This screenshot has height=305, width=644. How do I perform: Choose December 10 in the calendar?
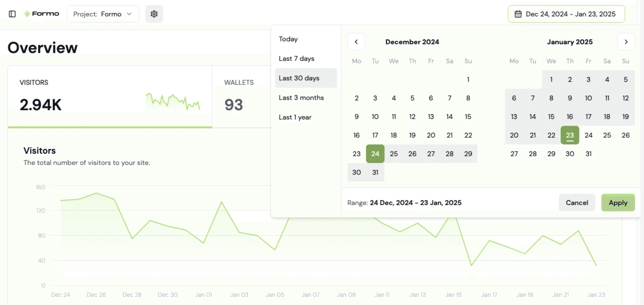tap(375, 117)
